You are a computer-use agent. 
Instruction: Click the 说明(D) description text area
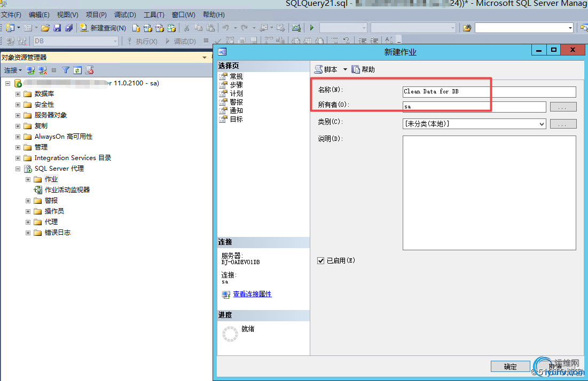[489, 193]
